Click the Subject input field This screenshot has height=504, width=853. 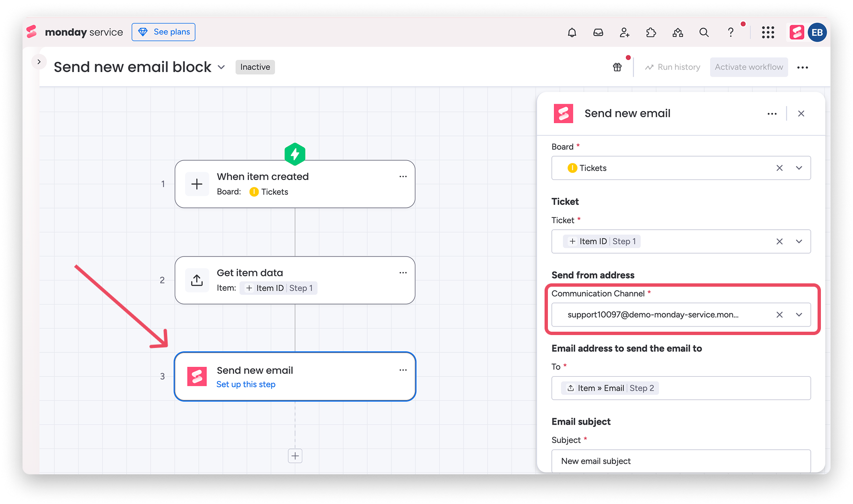click(681, 461)
